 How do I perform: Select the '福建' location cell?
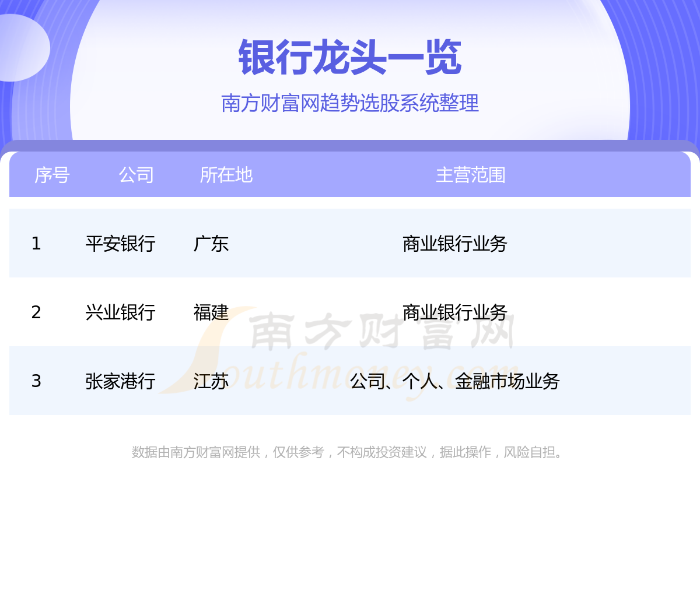(x=211, y=312)
